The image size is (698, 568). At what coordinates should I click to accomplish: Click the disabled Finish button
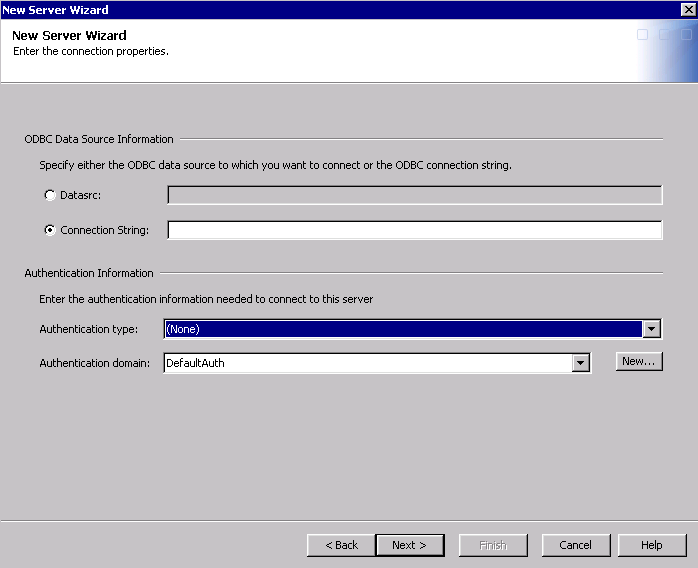pyautogui.click(x=493, y=545)
